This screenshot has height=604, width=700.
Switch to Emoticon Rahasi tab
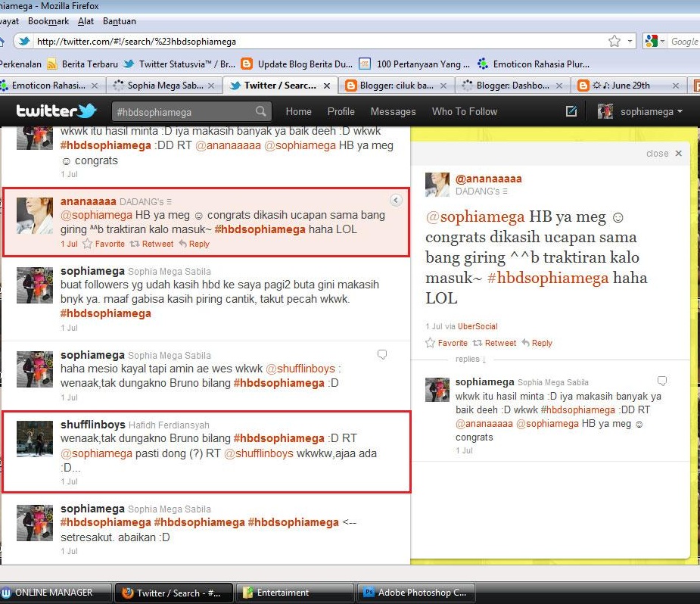(48, 86)
